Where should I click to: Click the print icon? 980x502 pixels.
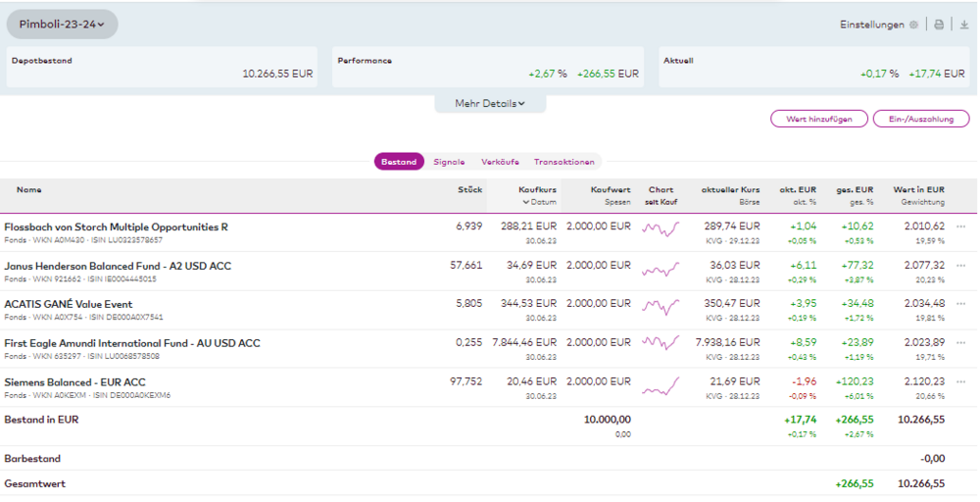(939, 25)
